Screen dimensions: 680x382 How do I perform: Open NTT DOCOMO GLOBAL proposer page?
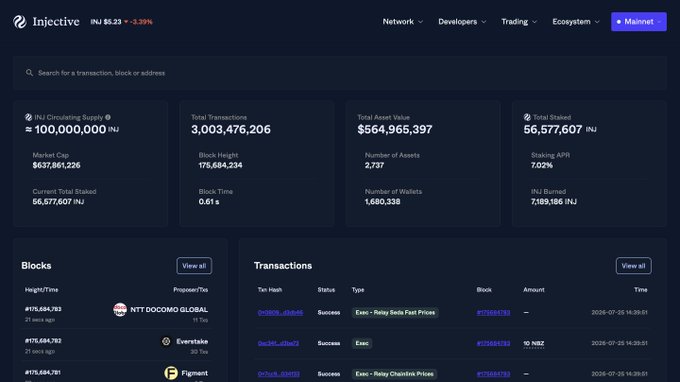coord(169,310)
